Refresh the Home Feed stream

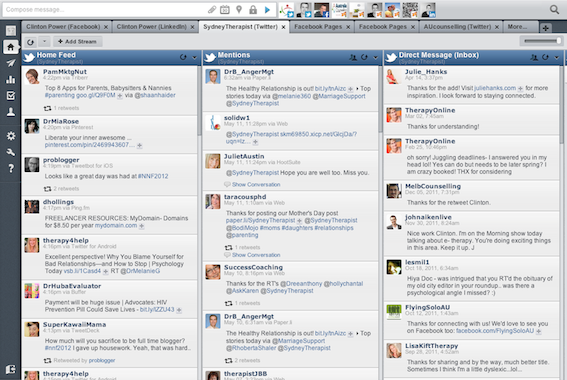[x=183, y=57]
